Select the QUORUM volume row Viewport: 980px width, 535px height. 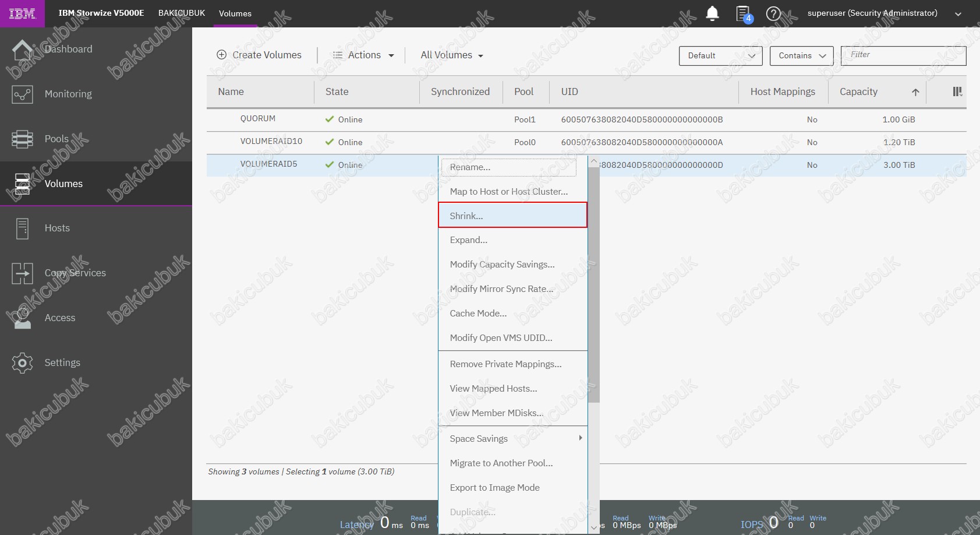tap(586, 119)
